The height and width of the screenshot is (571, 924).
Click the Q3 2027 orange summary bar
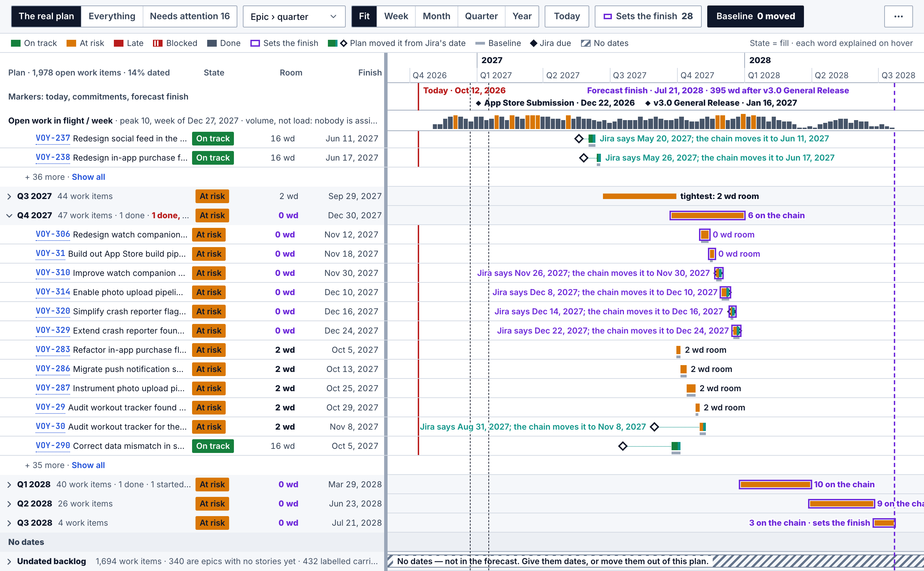point(639,196)
